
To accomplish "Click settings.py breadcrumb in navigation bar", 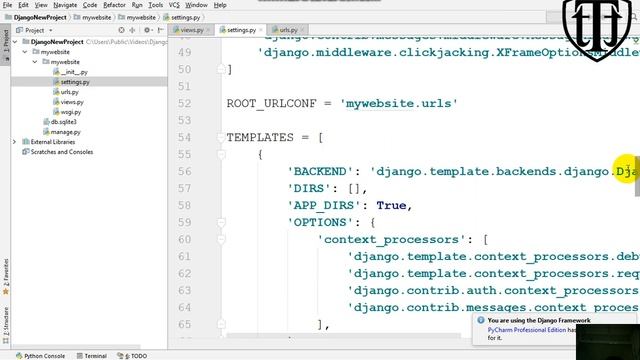I will [x=182, y=18].
